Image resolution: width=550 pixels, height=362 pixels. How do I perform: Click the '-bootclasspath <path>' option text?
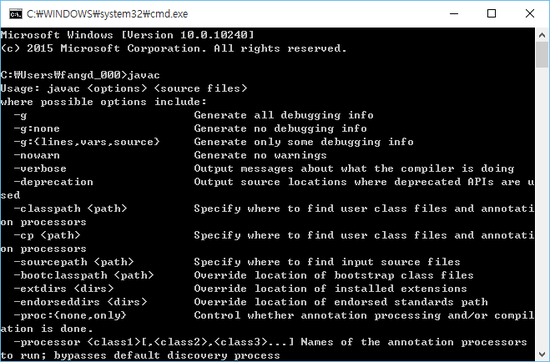click(83, 275)
